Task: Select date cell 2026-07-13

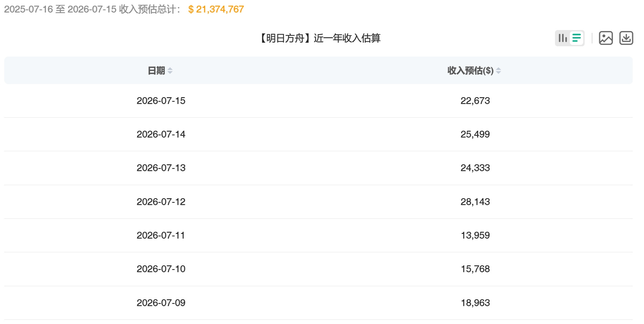Action: coord(161,168)
